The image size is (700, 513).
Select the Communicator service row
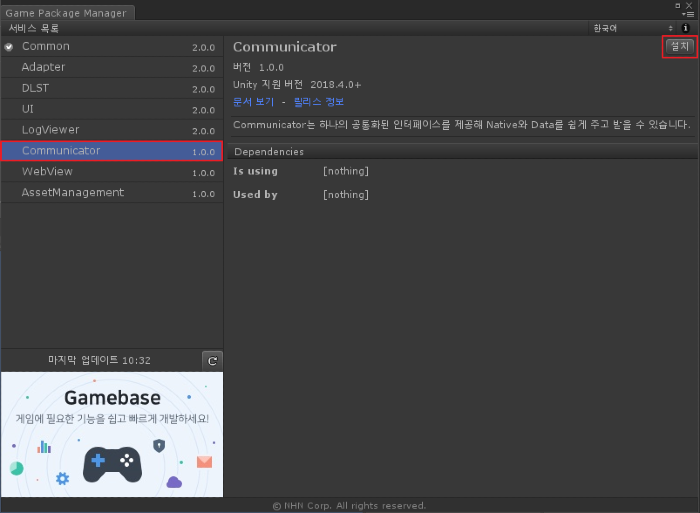(x=112, y=151)
